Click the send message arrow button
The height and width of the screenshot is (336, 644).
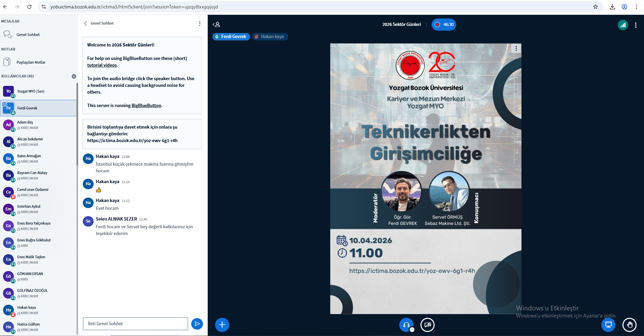coord(197,324)
